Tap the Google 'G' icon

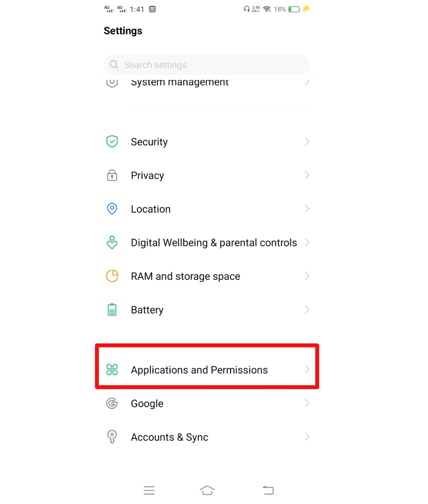[112, 403]
